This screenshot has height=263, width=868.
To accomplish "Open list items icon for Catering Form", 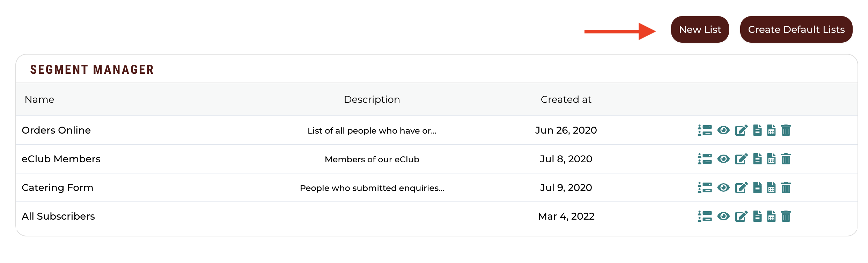I will 705,187.
